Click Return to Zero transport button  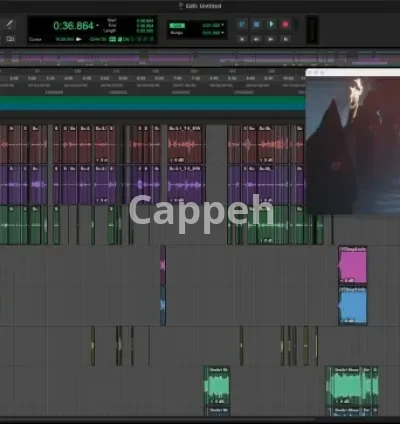click(242, 39)
